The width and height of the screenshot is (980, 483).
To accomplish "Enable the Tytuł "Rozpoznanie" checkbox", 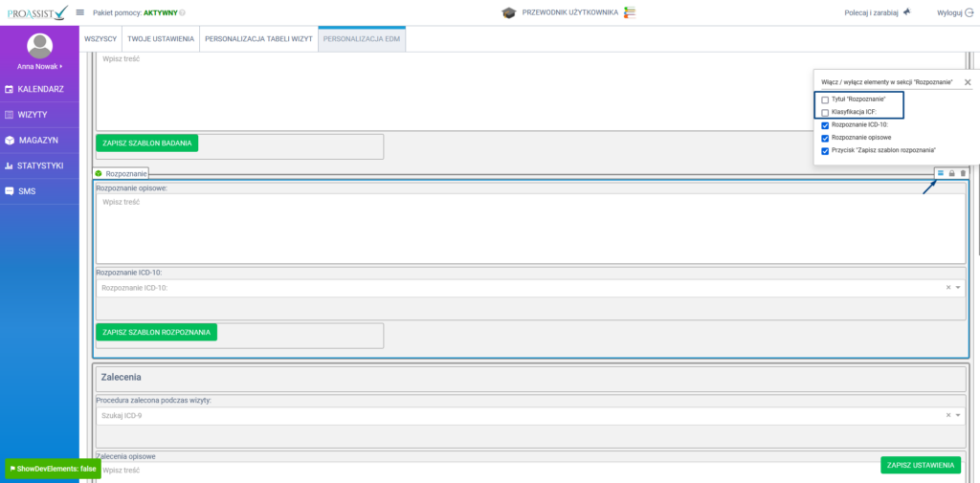I will [x=825, y=99].
